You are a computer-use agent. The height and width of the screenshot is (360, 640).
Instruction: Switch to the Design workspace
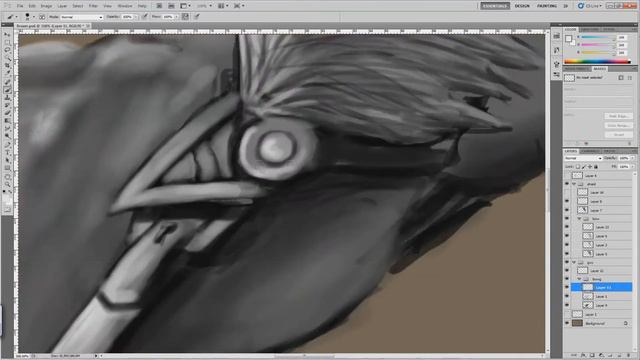(522, 6)
